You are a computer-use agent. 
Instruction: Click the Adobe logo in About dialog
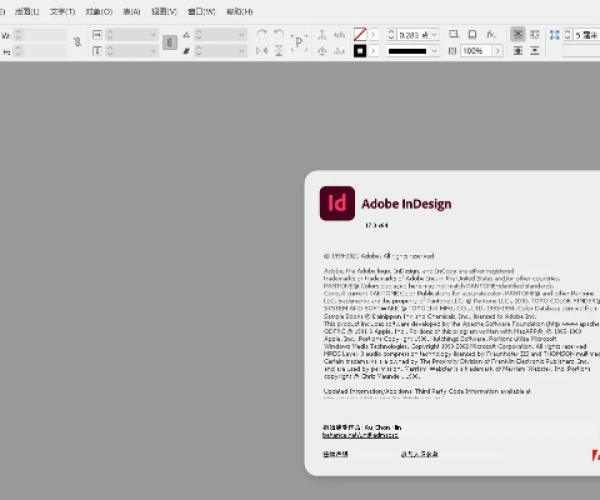(x=595, y=454)
